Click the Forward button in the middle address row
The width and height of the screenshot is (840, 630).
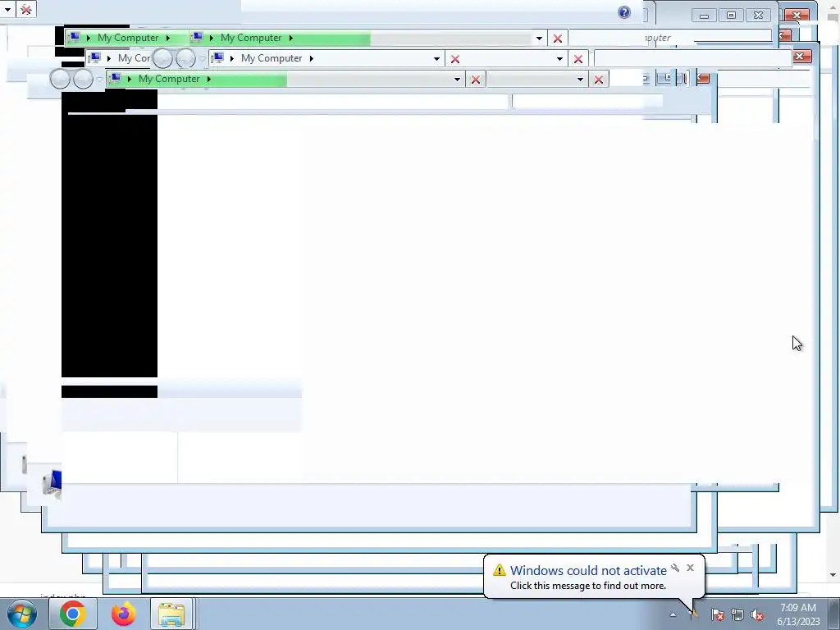coord(185,58)
